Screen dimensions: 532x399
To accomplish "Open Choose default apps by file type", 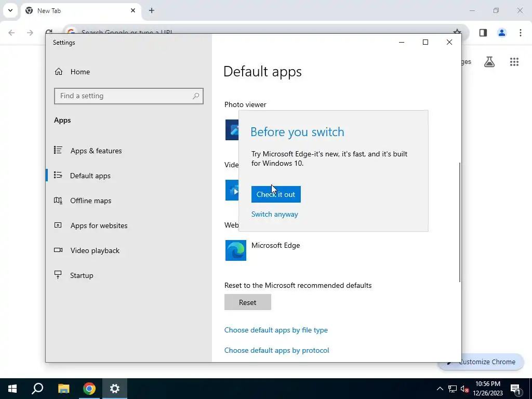I will tap(276, 330).
